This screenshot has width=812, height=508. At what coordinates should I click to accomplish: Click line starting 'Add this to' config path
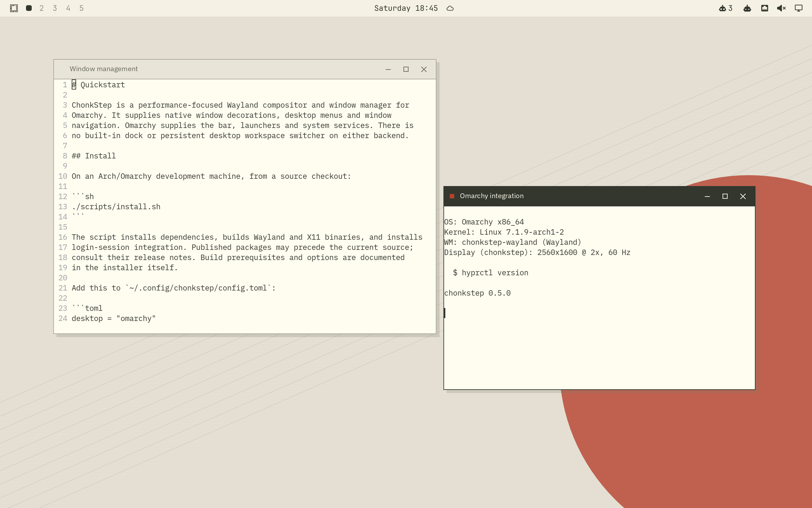point(174,288)
